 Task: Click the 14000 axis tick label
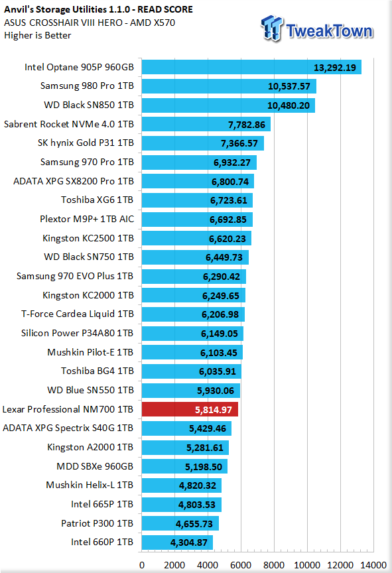tap(373, 565)
